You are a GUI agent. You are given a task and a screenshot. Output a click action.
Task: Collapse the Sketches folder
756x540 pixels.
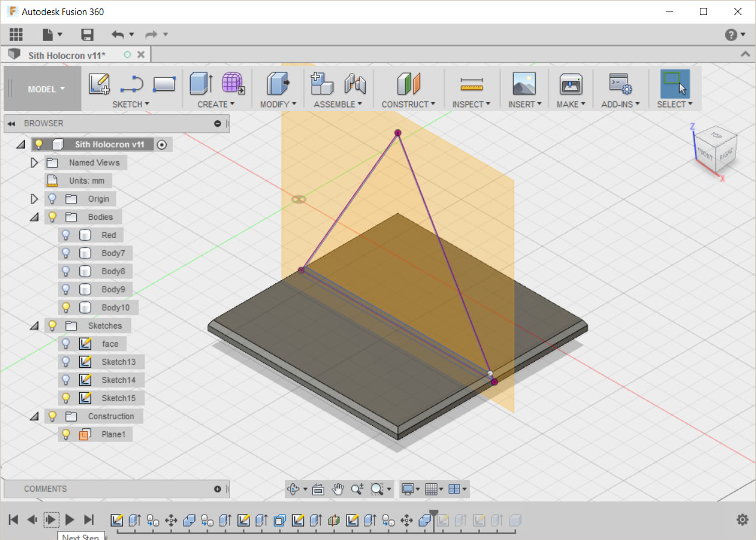click(34, 326)
